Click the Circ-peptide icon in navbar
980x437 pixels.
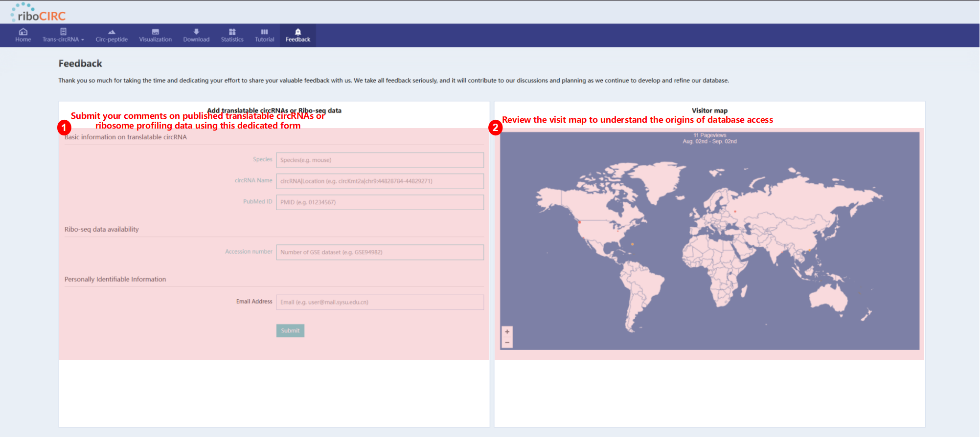pos(112,32)
